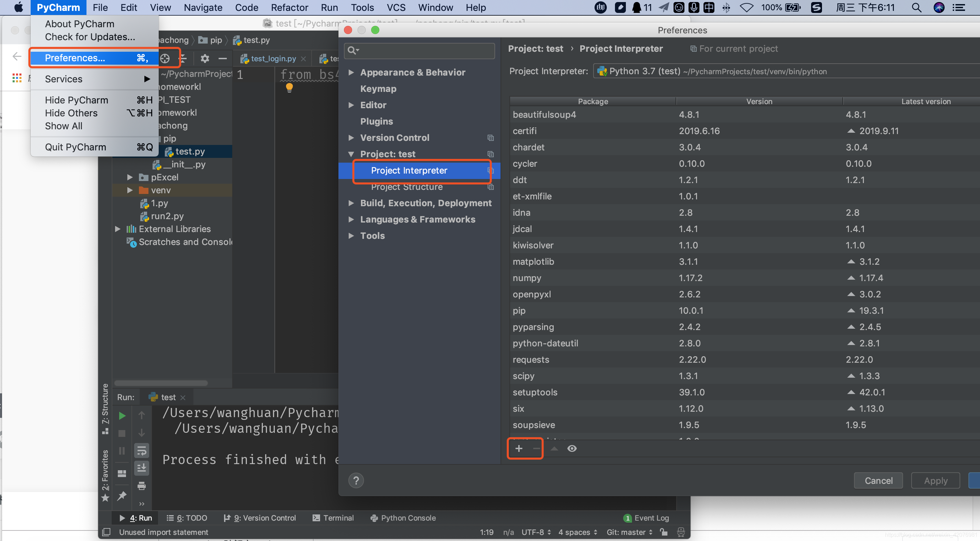Toggle the show early releases eye icon
980x541 pixels.
tap(571, 448)
